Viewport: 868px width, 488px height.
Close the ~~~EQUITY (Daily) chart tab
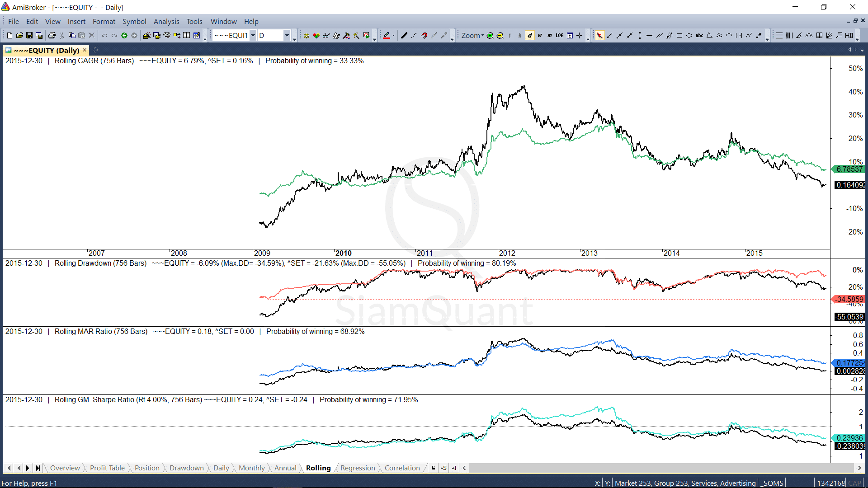[x=85, y=50]
